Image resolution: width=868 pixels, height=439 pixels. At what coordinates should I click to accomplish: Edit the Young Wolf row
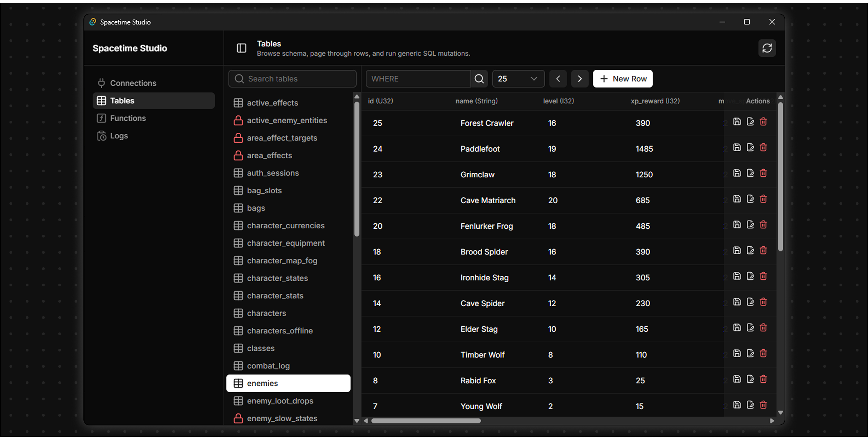(x=750, y=405)
